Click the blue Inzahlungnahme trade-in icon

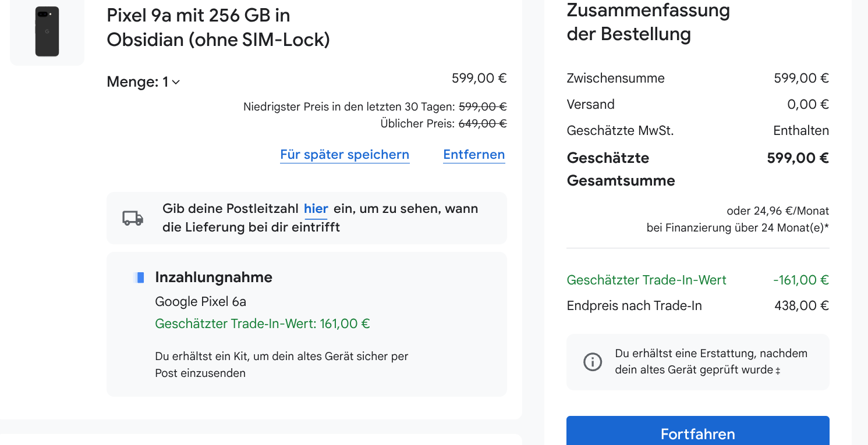pos(139,277)
